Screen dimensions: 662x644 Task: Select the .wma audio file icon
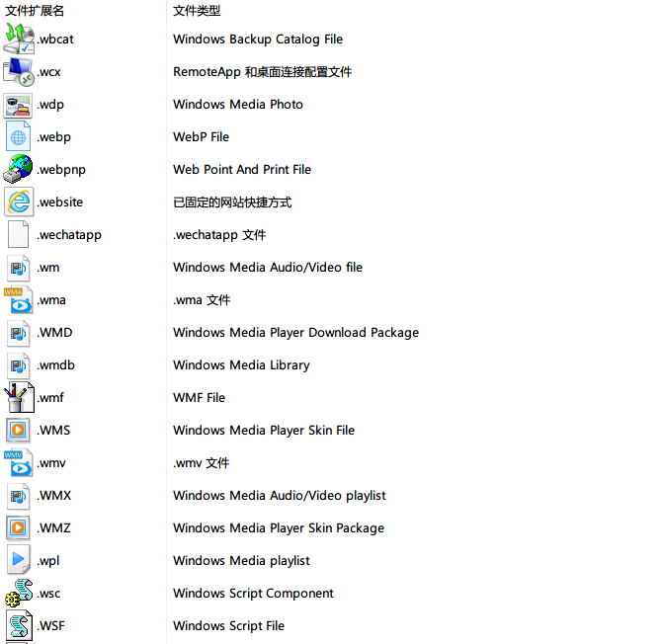click(x=18, y=299)
